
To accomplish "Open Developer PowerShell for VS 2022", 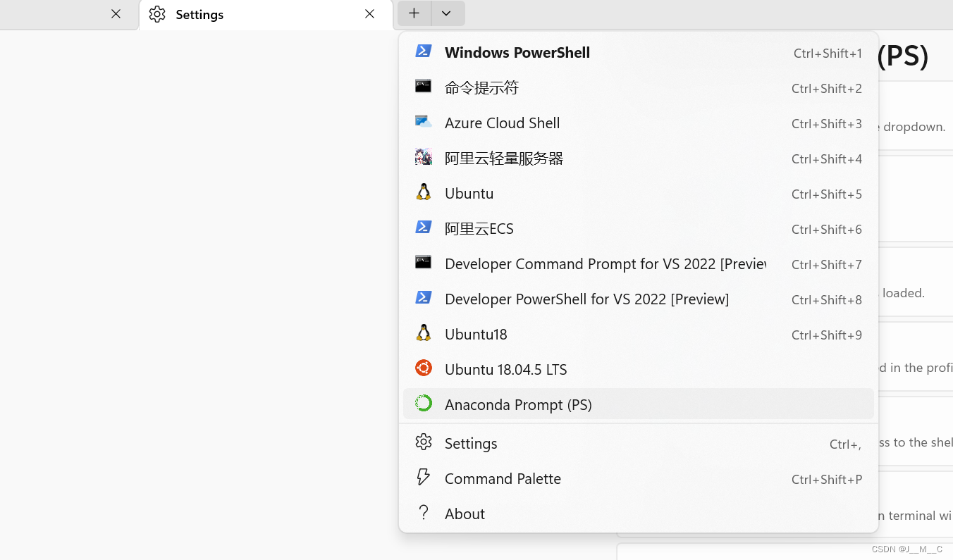I will 639,299.
